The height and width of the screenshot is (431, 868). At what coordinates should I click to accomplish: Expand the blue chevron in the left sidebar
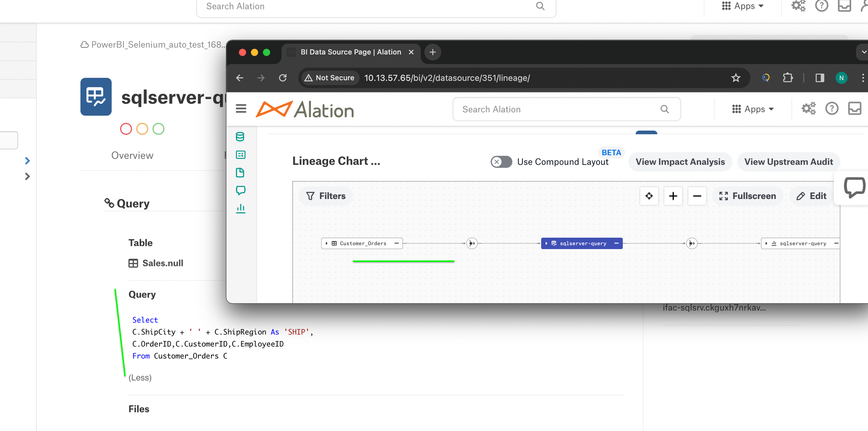(x=27, y=161)
